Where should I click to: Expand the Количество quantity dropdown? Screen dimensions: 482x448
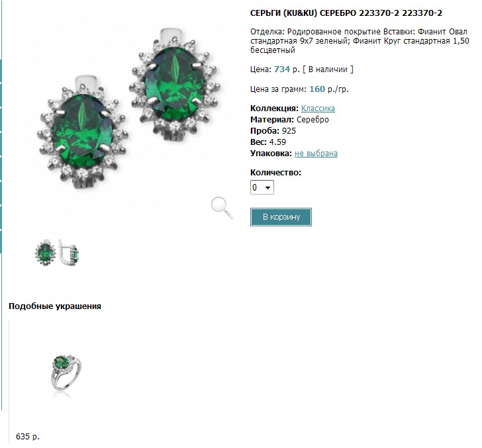coord(262,188)
